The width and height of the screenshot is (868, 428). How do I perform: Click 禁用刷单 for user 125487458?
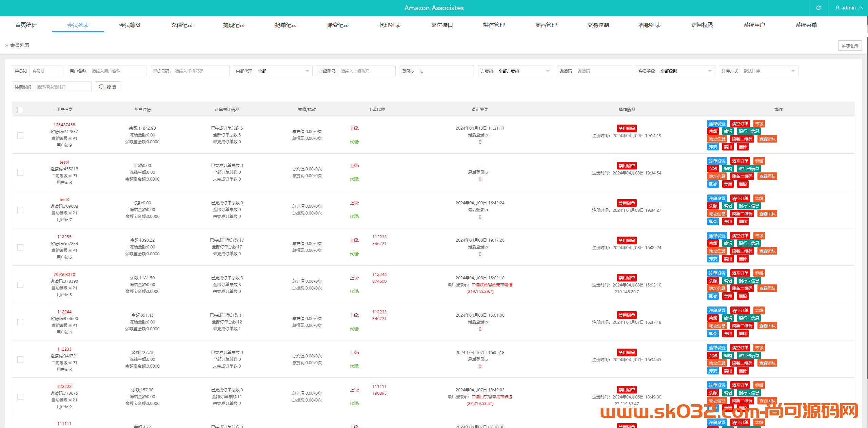627,128
